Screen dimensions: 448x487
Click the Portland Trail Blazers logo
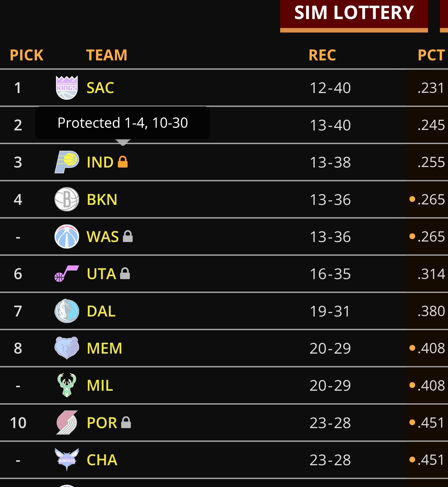click(x=67, y=422)
